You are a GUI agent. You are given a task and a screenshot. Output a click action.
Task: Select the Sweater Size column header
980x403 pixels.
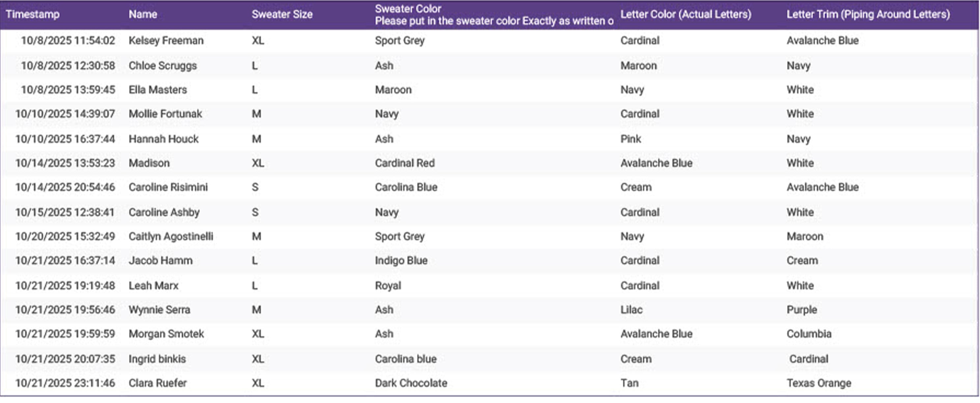coord(282,14)
